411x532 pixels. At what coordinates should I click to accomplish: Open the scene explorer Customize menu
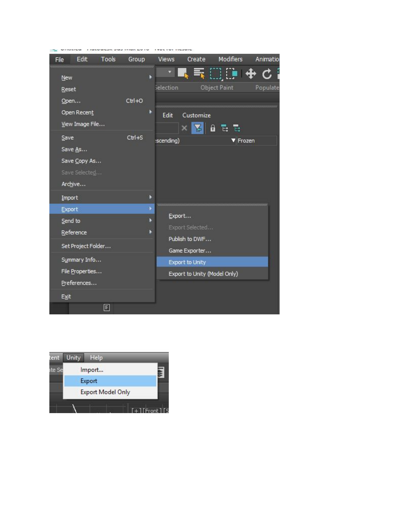tap(196, 115)
